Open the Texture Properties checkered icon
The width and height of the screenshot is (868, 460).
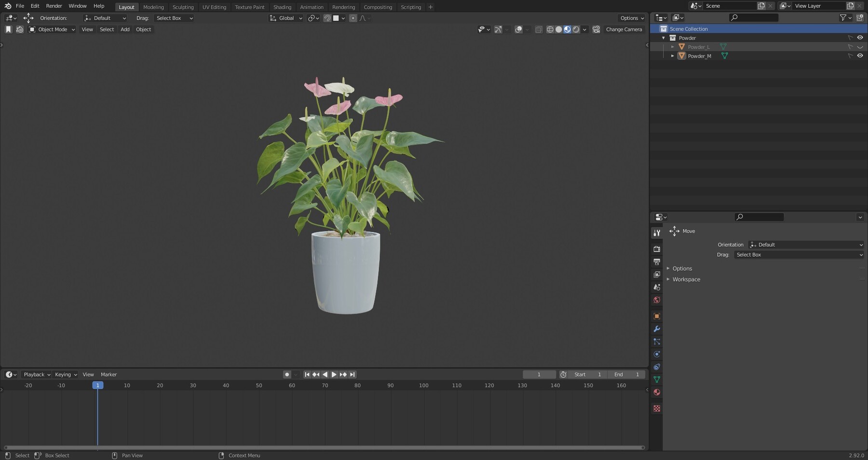tap(657, 408)
